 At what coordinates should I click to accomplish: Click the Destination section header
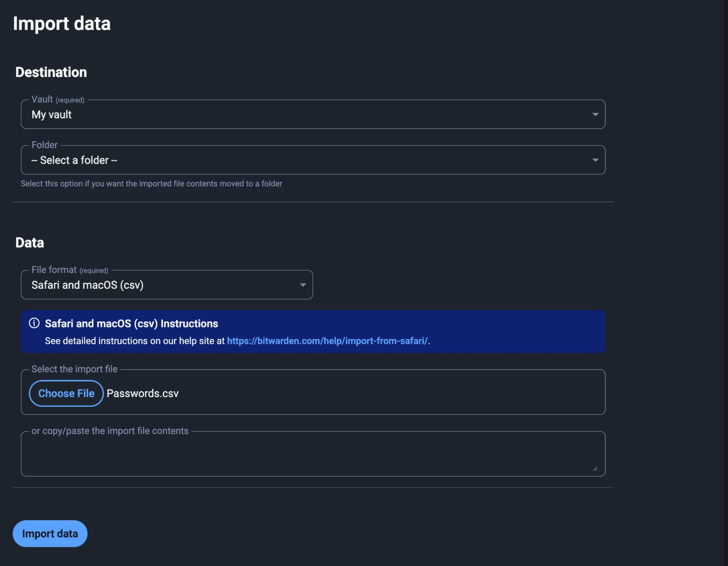(51, 72)
